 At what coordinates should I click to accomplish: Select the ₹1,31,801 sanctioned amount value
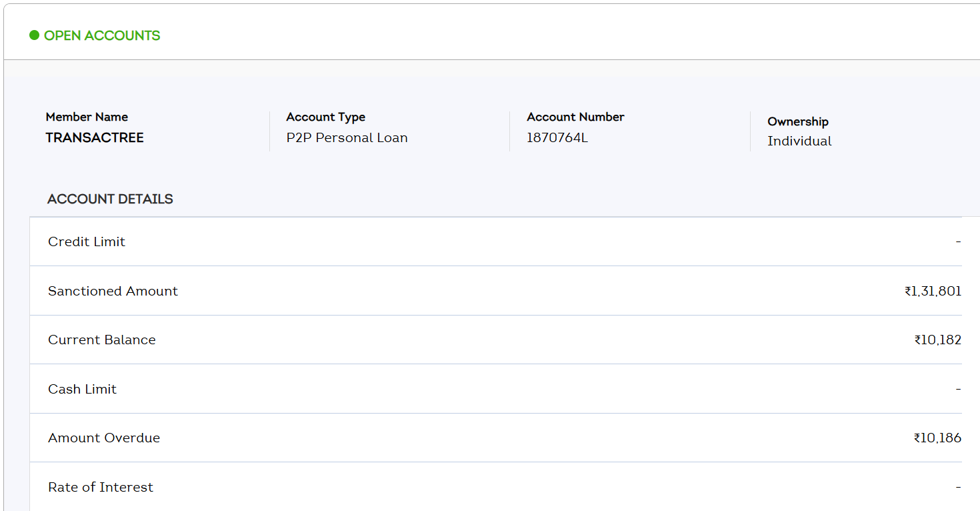pos(933,291)
